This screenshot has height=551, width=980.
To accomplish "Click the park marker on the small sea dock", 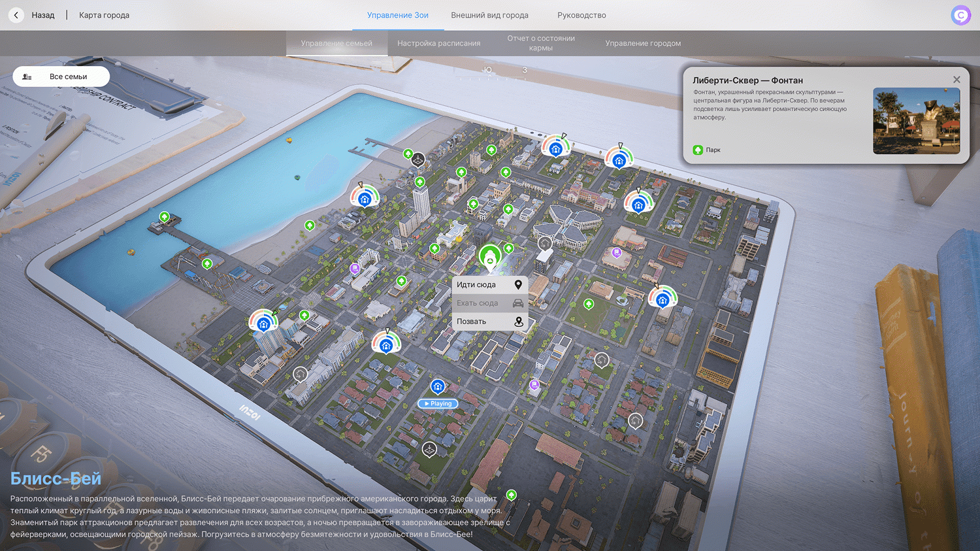I will [165, 216].
